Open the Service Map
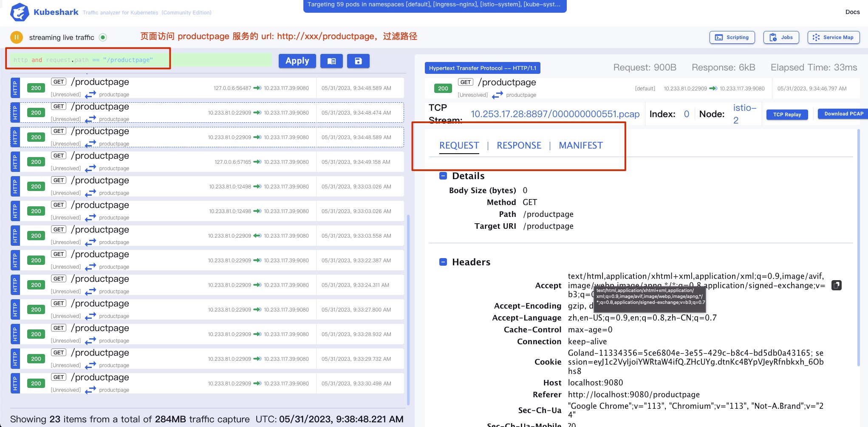 coord(834,37)
